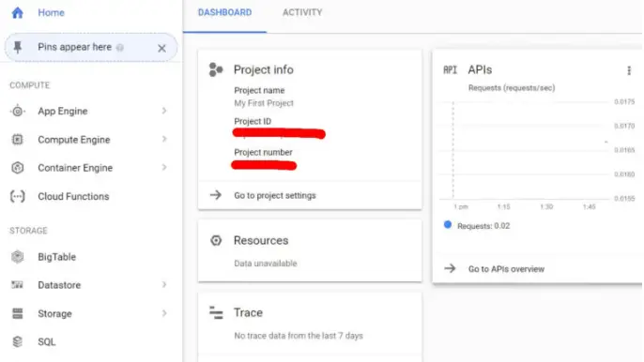Expand the Container Engine submenu chevron
This screenshot has height=362, width=644.
coord(164,168)
